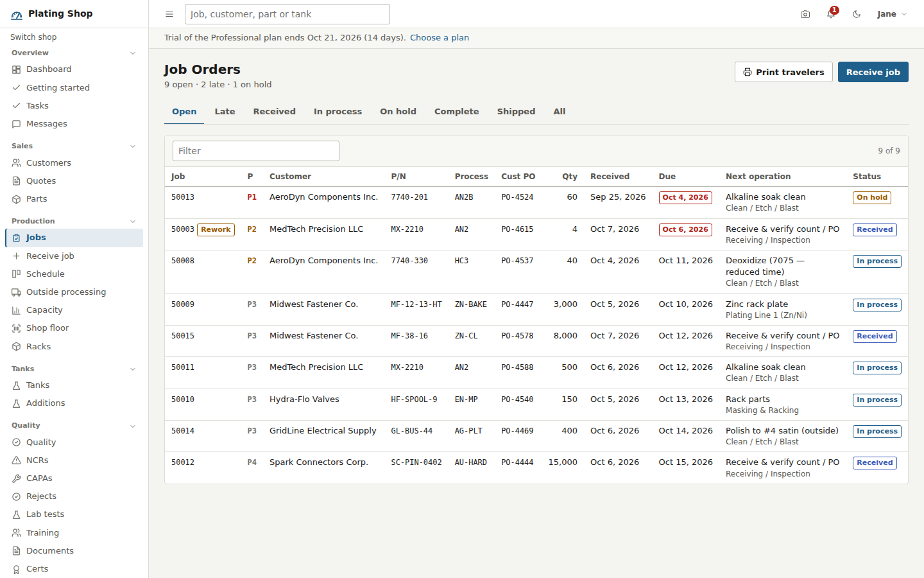The height and width of the screenshot is (578, 924).
Task: Sort by Customer column header
Action: pyautogui.click(x=290, y=177)
